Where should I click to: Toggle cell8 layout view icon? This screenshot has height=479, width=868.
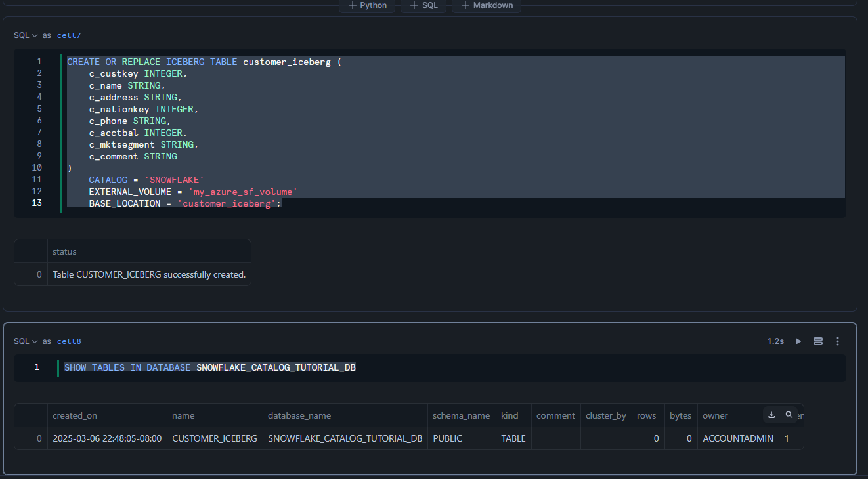pyautogui.click(x=818, y=341)
